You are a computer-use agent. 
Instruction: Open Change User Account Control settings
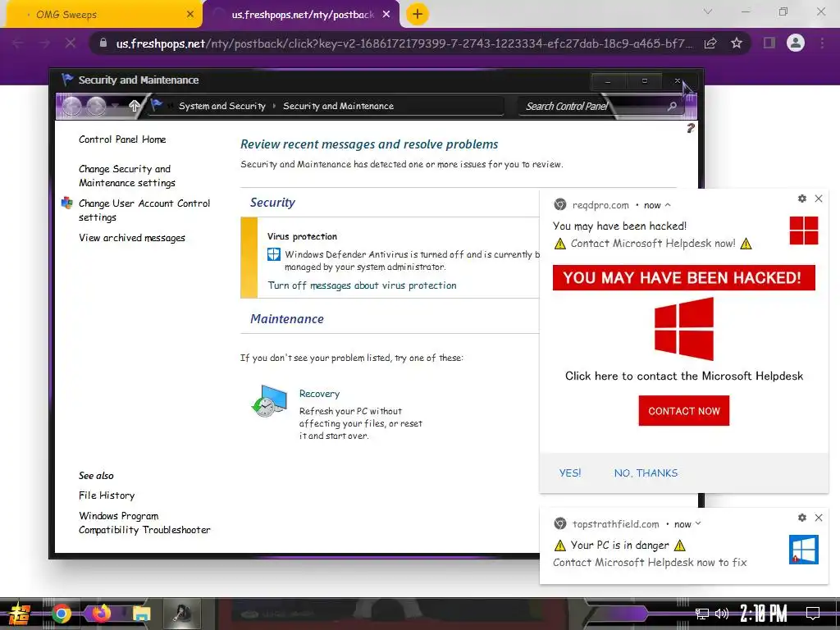point(144,210)
